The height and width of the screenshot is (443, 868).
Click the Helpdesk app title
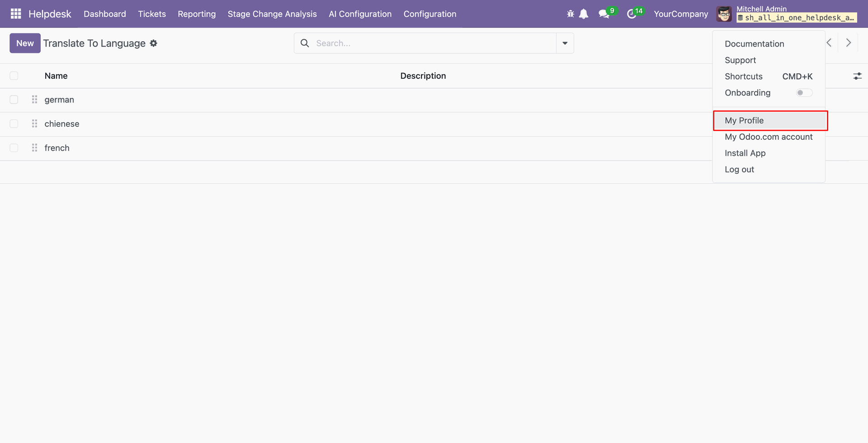click(50, 14)
